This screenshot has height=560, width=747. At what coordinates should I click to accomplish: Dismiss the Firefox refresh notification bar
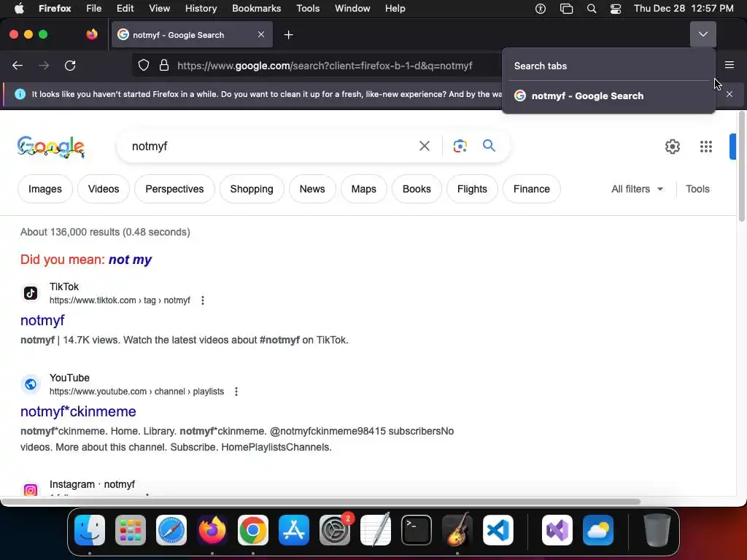click(729, 94)
